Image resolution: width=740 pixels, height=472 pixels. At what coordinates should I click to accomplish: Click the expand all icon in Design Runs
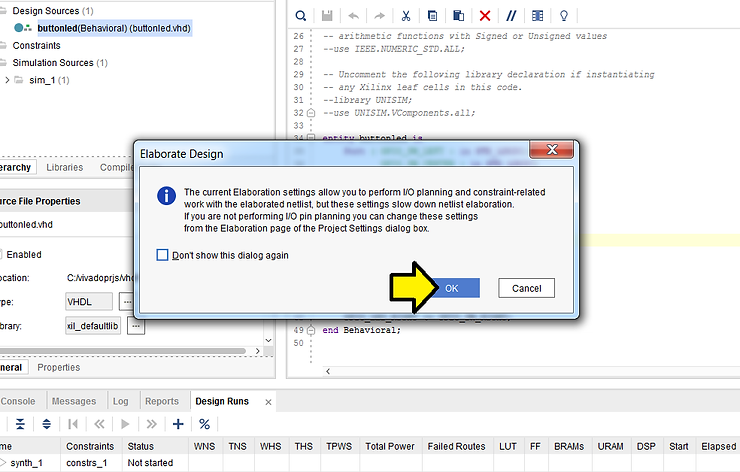tap(46, 424)
